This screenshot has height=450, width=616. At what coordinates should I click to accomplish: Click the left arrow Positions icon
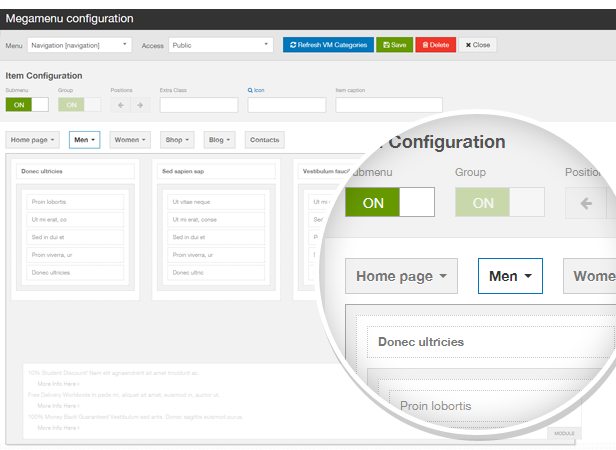(x=120, y=104)
